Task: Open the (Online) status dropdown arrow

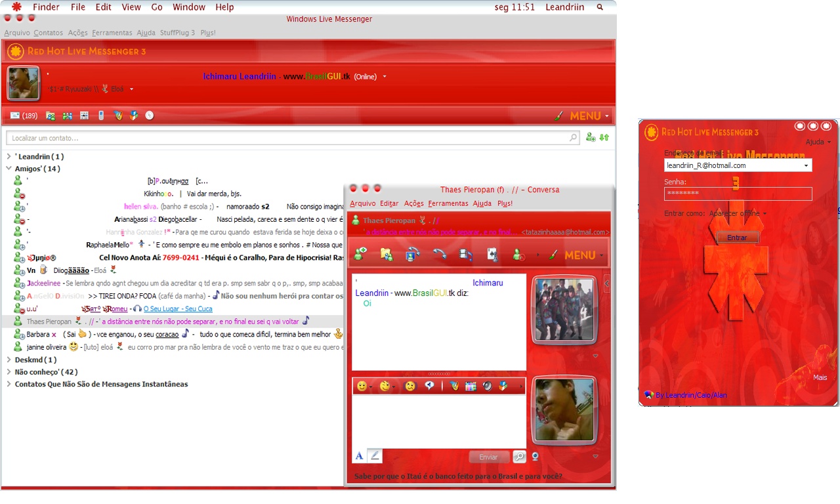Action: coord(385,77)
